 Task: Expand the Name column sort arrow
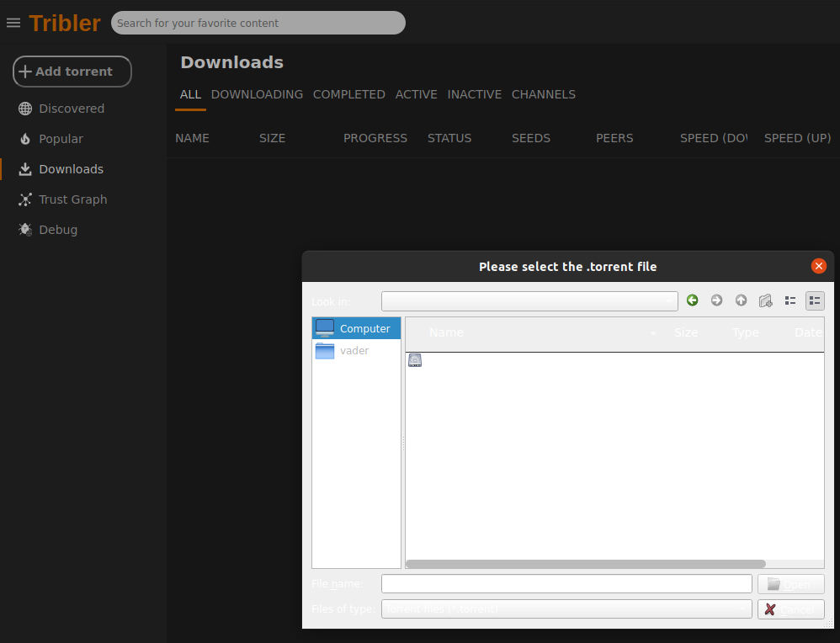653,333
